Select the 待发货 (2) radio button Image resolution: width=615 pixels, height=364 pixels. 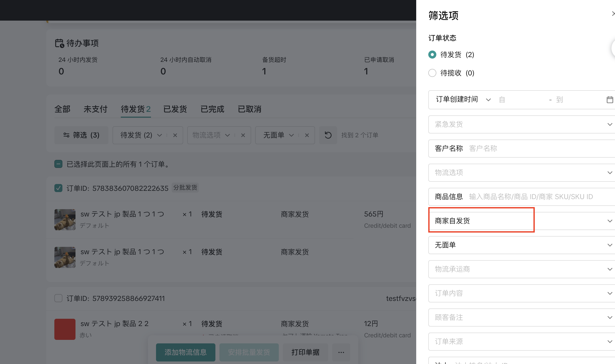tap(432, 55)
